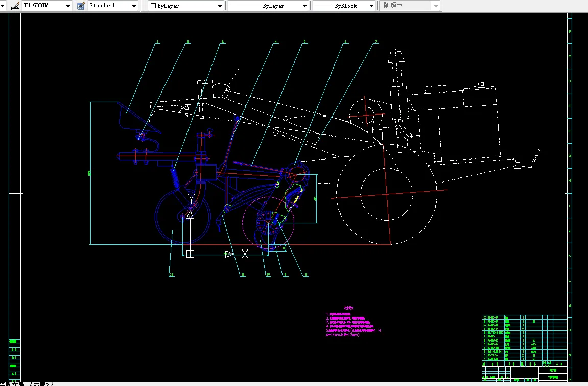The image size is (588, 386).
Task: Select part callout number 11 label
Action: (x=243, y=275)
